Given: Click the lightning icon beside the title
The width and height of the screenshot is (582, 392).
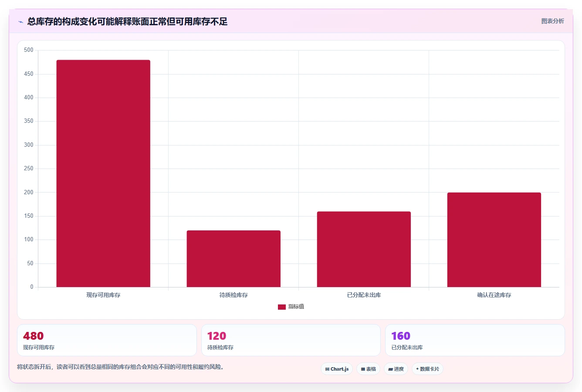Looking at the screenshot, I should coord(20,22).
